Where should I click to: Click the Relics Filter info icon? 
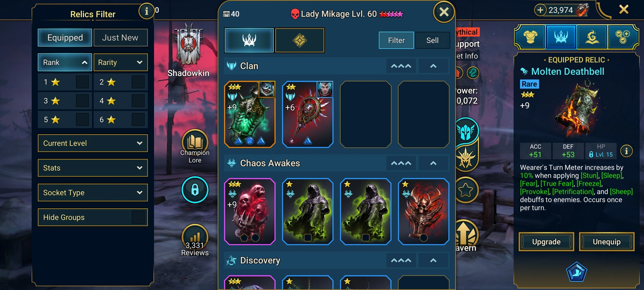tap(146, 11)
